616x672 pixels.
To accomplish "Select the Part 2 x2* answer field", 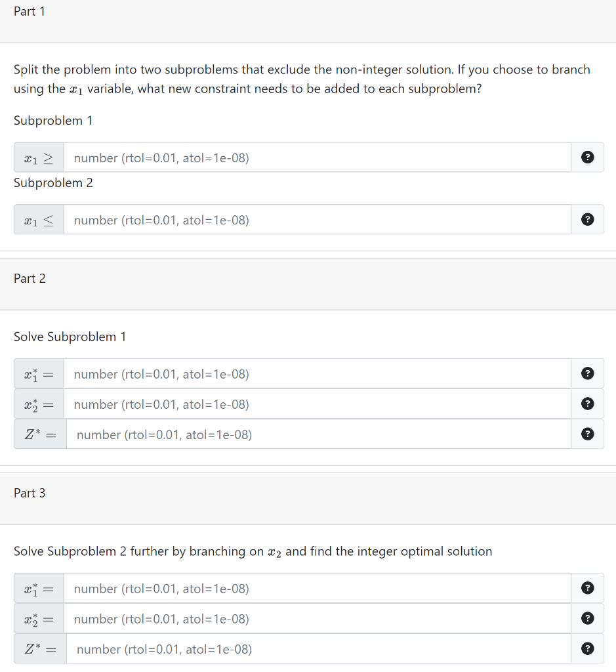I will (318, 404).
